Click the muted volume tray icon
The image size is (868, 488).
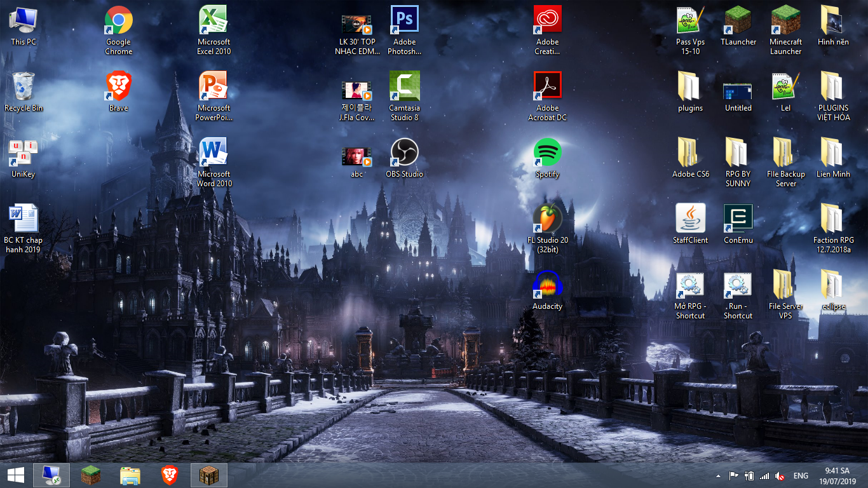pyautogui.click(x=780, y=475)
